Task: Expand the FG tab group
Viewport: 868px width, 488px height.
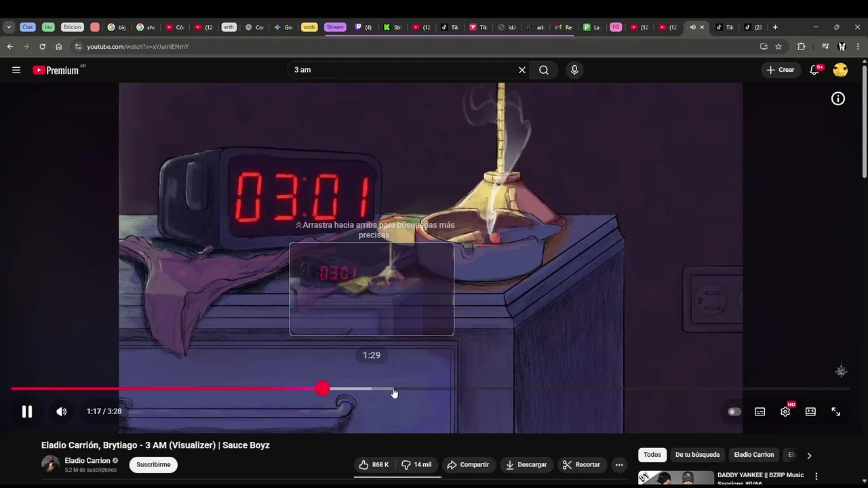Action: (x=616, y=27)
